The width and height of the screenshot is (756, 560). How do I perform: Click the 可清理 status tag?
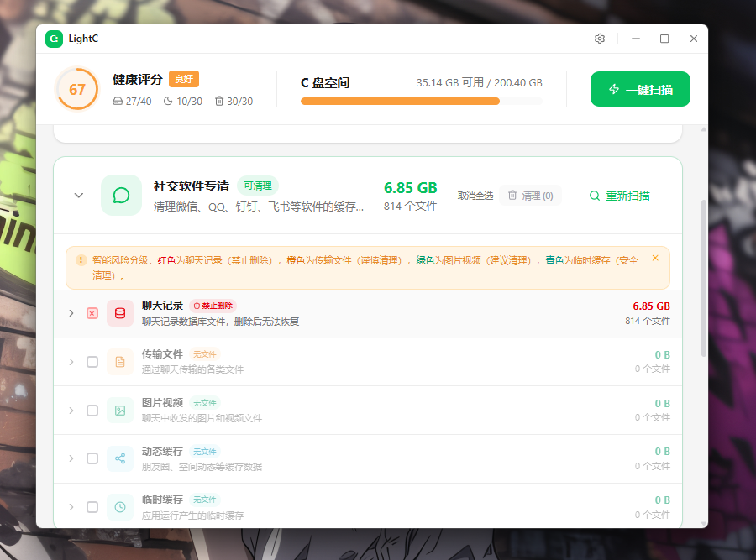click(x=258, y=186)
